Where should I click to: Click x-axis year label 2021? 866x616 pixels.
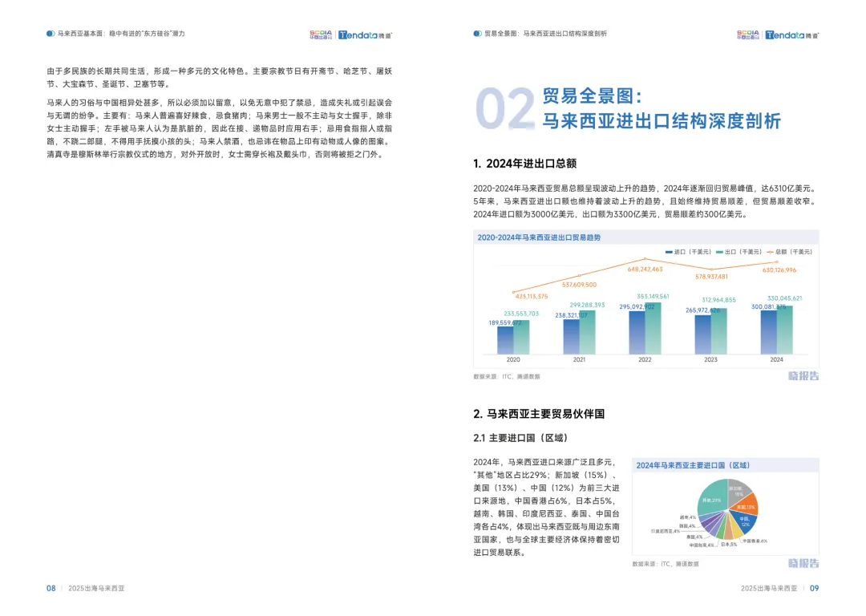[579, 359]
